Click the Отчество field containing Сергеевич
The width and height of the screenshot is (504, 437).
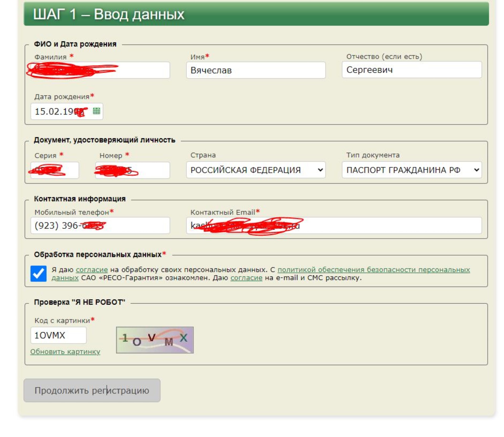[x=412, y=70]
